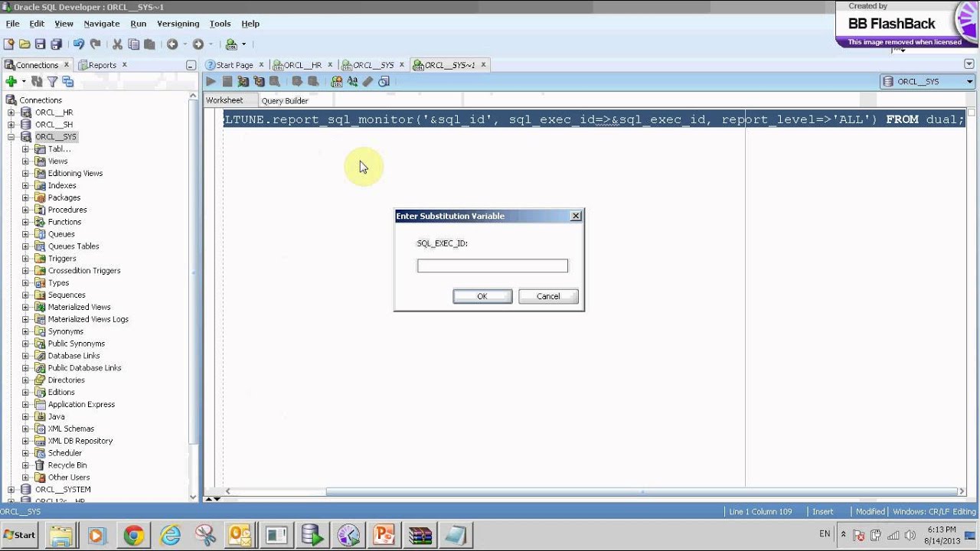Click the Connections tree vertical scrollbar

click(x=193, y=272)
